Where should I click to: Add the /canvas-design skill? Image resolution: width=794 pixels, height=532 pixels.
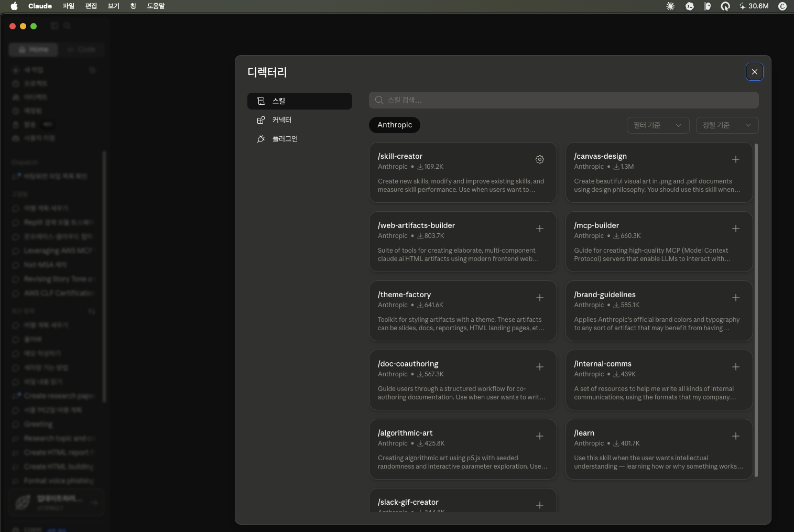click(736, 159)
